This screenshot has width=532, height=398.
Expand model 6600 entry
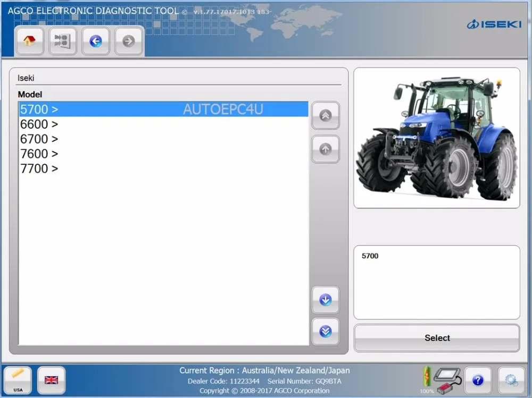[x=163, y=124]
